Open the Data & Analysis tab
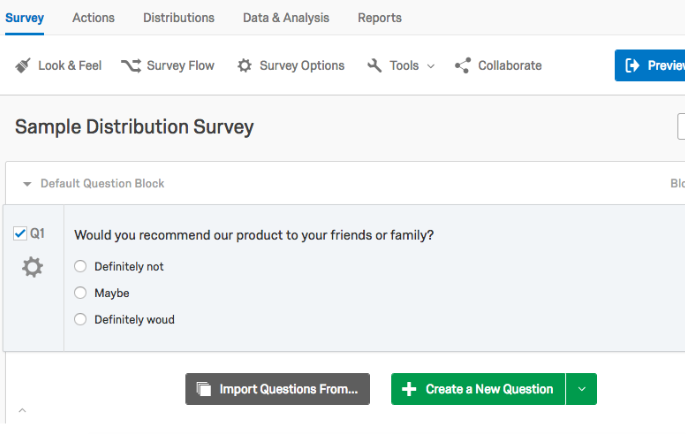The height and width of the screenshot is (434, 697). pyautogui.click(x=286, y=18)
